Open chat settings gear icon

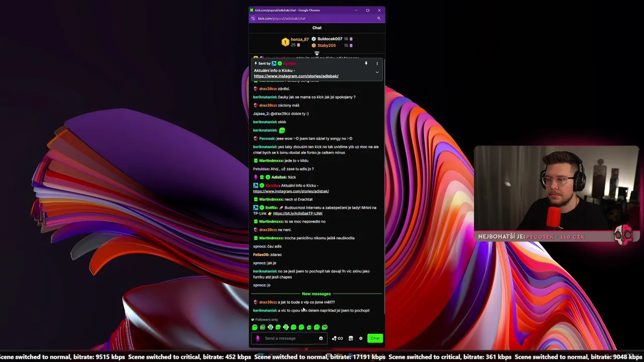tap(361, 338)
